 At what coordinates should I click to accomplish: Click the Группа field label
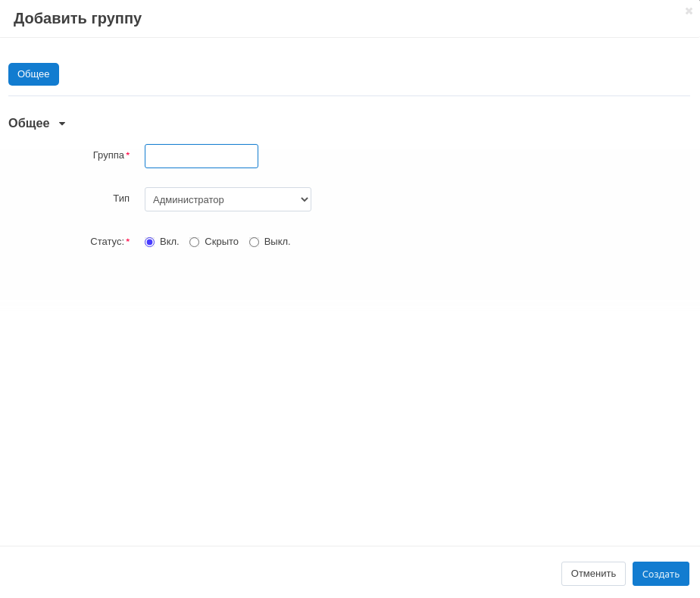(108, 155)
